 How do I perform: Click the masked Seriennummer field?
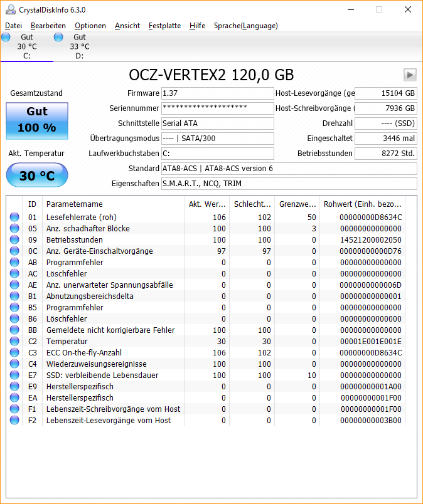tap(218, 108)
